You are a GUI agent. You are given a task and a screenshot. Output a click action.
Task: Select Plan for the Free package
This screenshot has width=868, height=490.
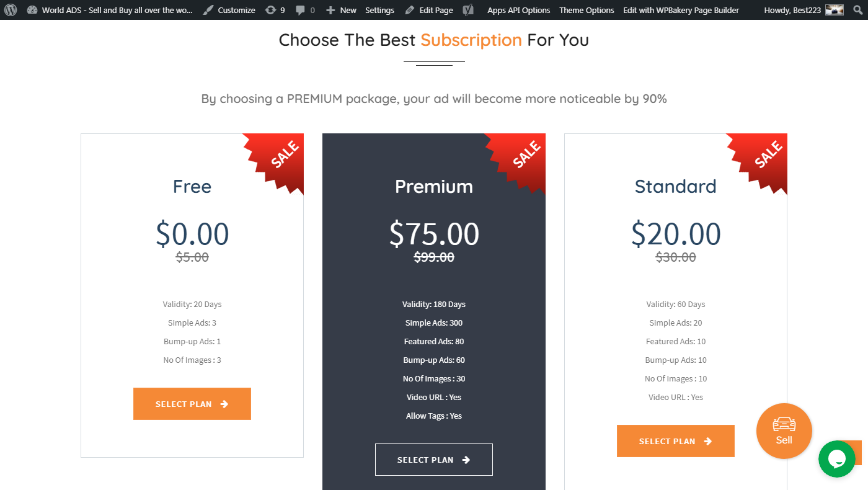tap(192, 403)
